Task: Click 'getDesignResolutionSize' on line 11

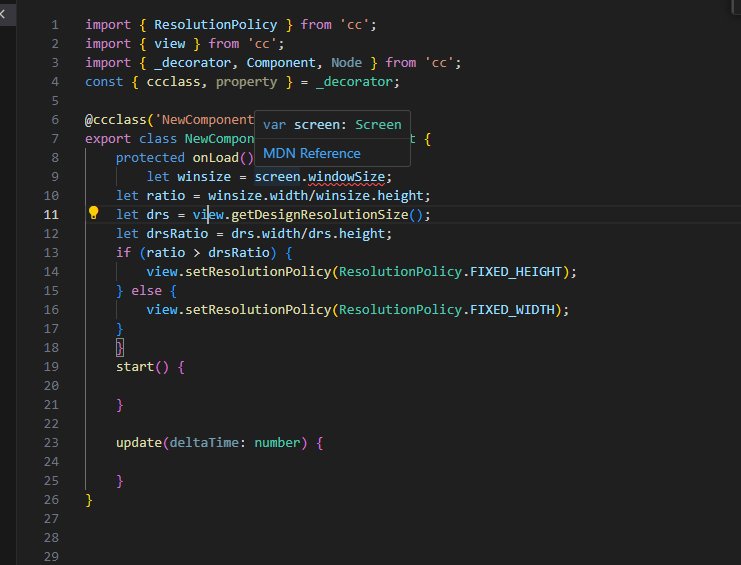Action: pos(319,214)
